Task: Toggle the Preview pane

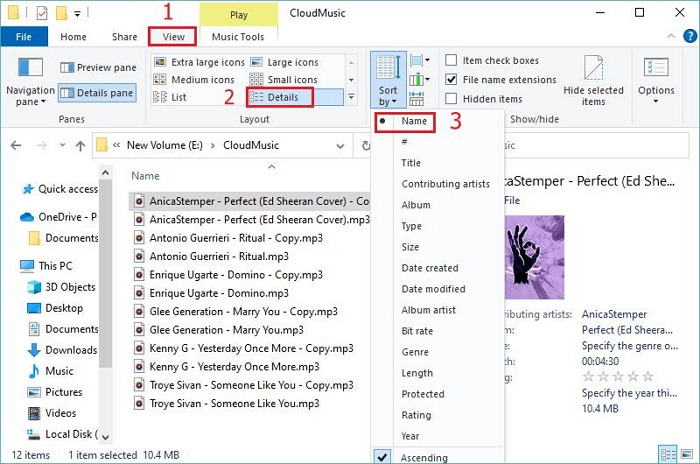Action: (98, 67)
